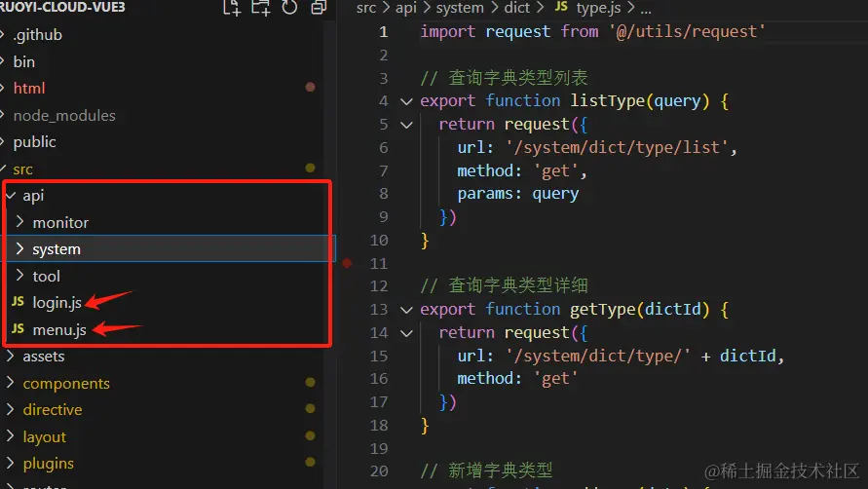The width and height of the screenshot is (868, 489).
Task: Click the JS icon beside menu.js
Action: click(18, 328)
